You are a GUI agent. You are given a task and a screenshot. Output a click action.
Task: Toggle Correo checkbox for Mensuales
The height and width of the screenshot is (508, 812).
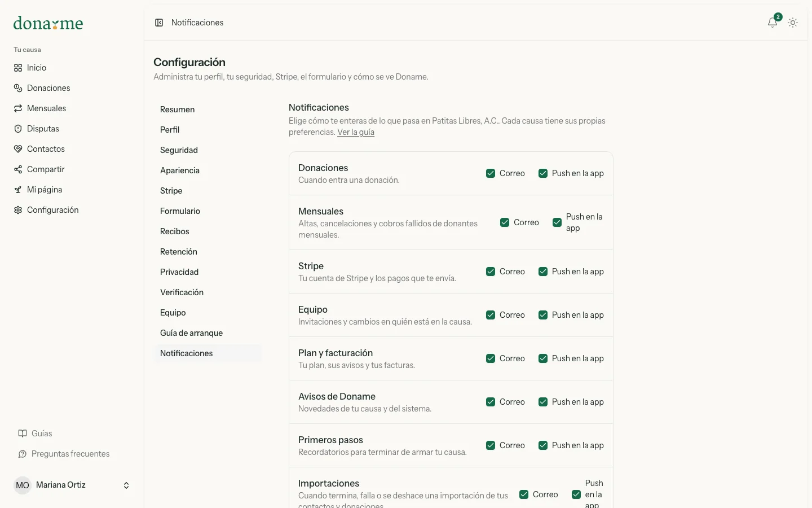pyautogui.click(x=505, y=222)
